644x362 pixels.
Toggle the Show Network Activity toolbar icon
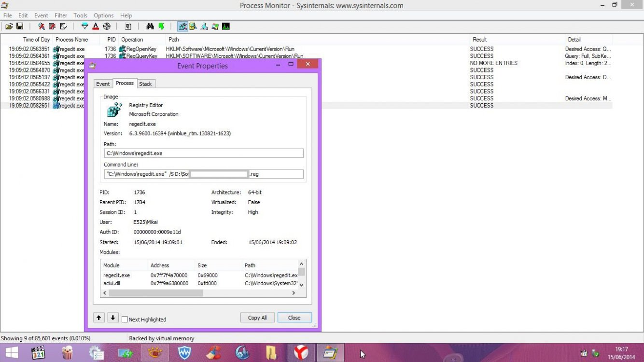coord(204,27)
